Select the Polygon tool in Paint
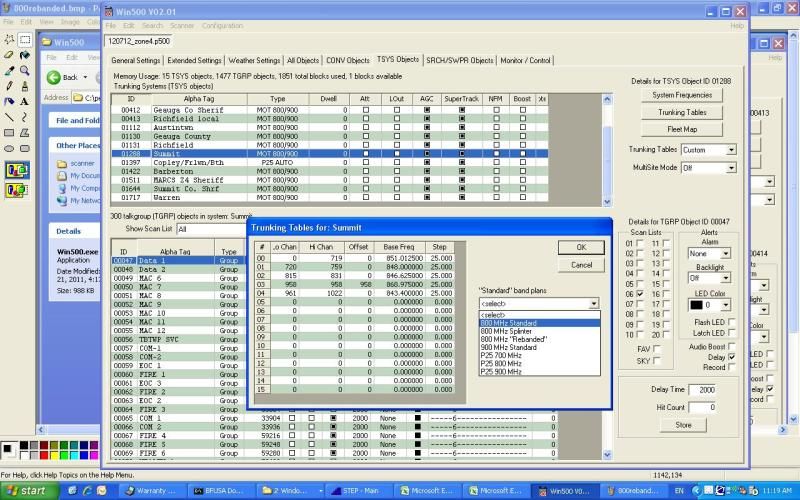This screenshot has width=800, height=500. click(x=24, y=133)
